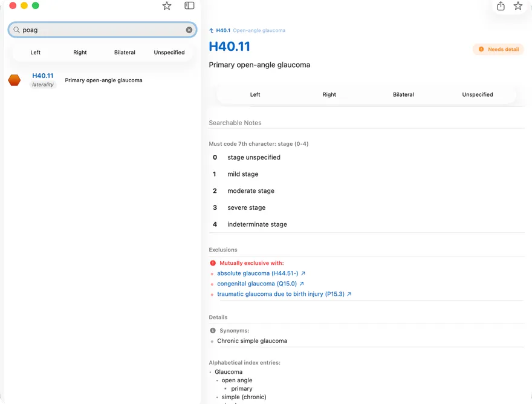Click the H40.11 code heading
Image resolution: width=532 pixels, height=404 pixels.
click(x=229, y=47)
